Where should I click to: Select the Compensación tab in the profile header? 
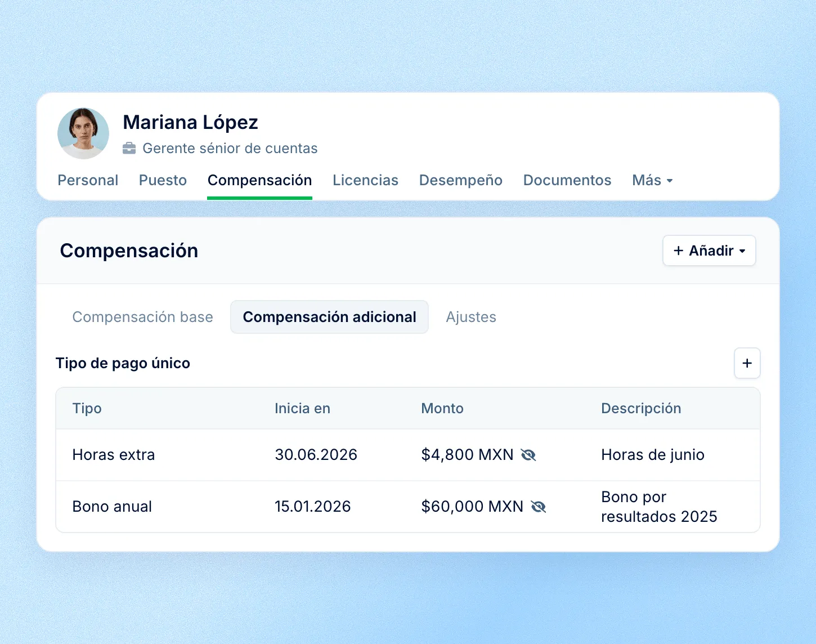pyautogui.click(x=259, y=180)
